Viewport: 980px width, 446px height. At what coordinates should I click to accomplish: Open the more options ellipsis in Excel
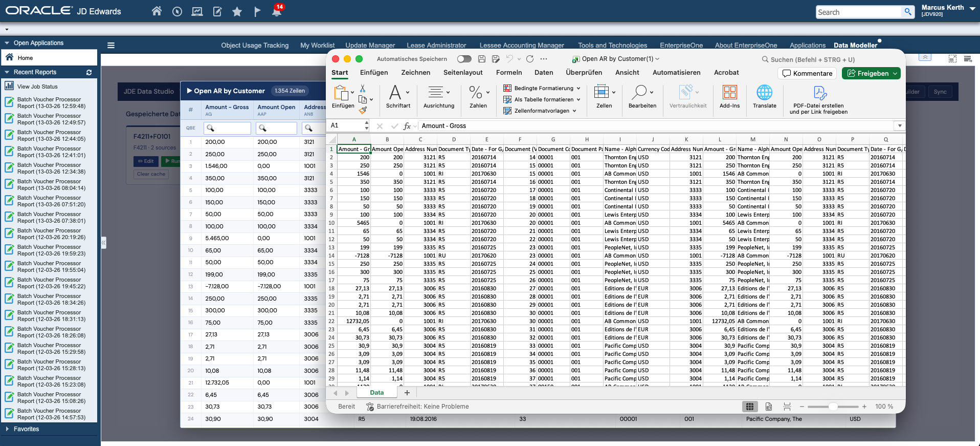coord(544,59)
